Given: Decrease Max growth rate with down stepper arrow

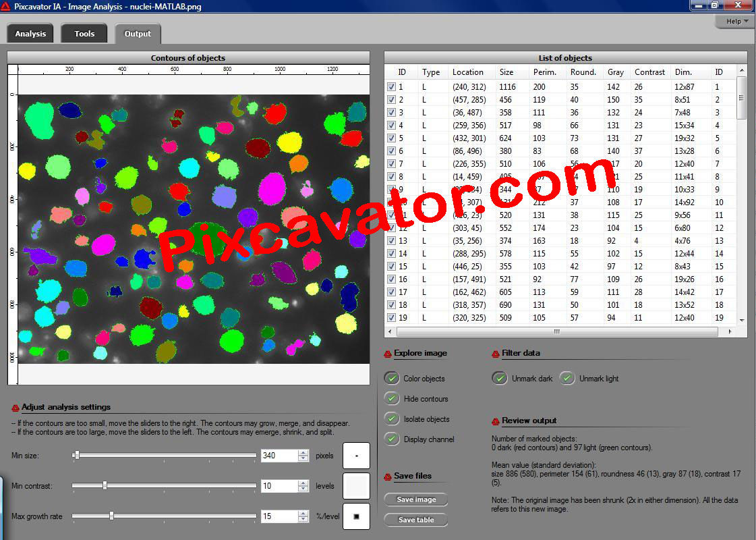Looking at the screenshot, I should click(303, 520).
